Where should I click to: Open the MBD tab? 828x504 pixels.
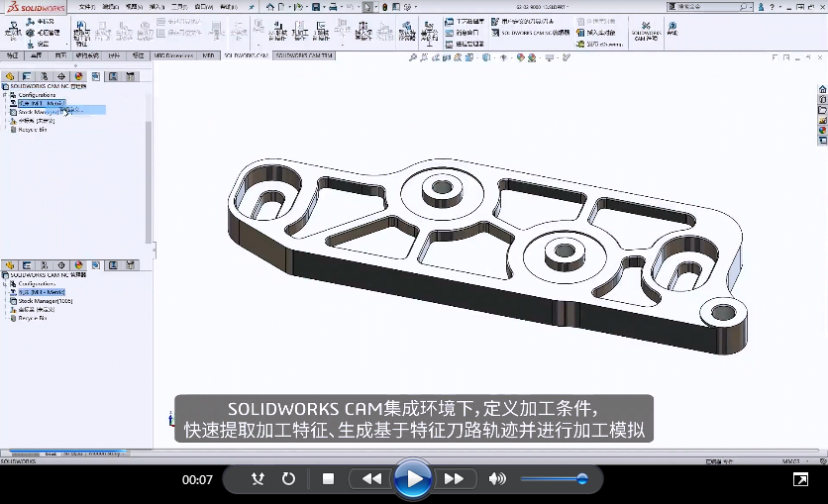click(209, 54)
